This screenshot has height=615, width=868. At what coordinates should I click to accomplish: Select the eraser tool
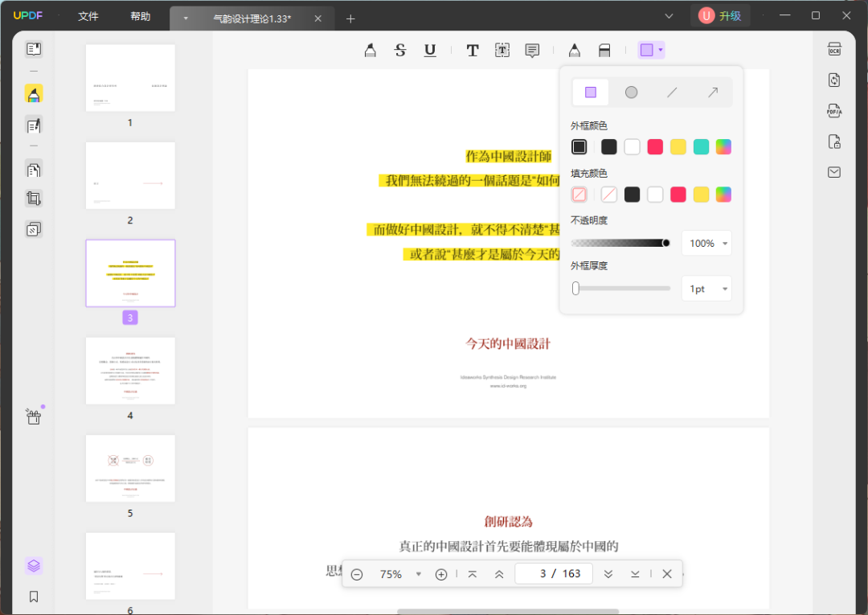point(604,51)
